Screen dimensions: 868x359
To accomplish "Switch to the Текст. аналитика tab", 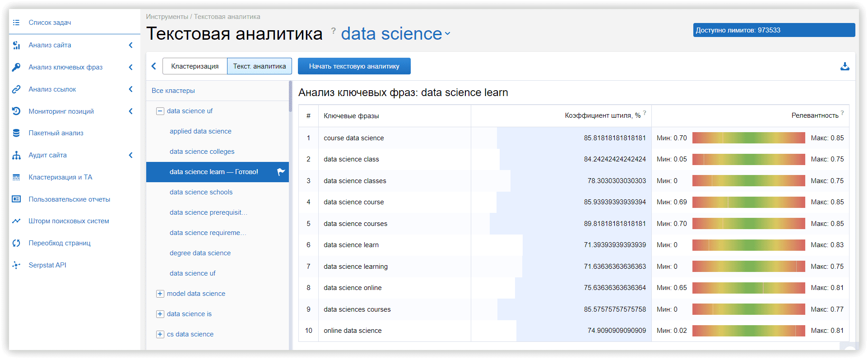I will [260, 66].
